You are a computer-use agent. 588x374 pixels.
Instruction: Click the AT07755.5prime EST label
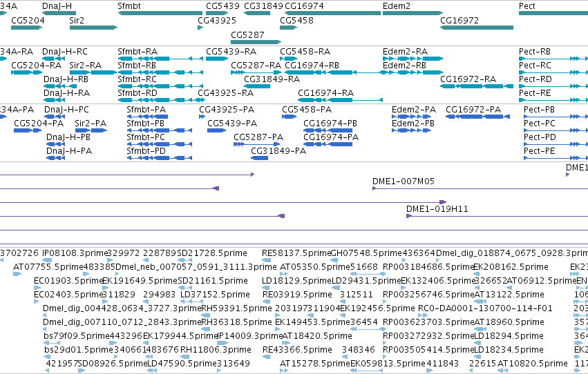pos(48,267)
